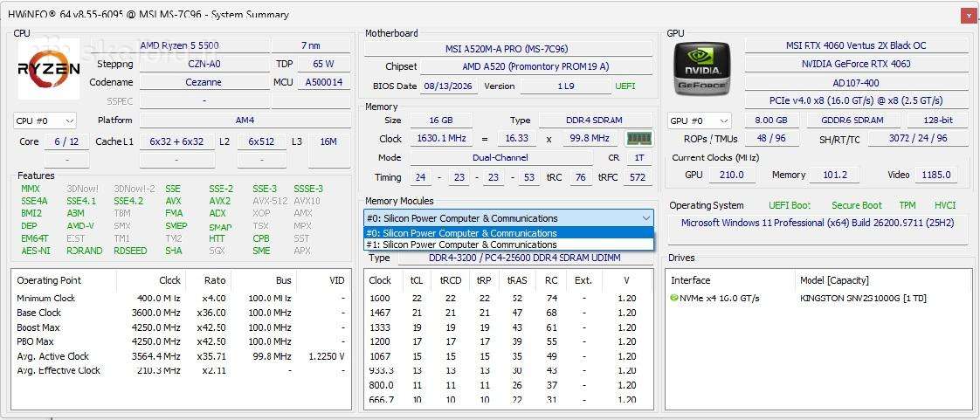Click the 6 / 12 core count value

(x=66, y=141)
